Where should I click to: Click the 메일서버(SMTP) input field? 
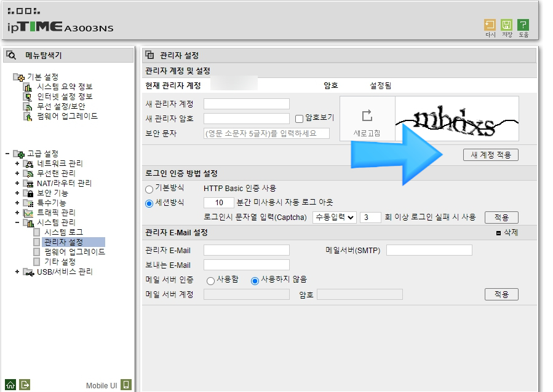[429, 251]
